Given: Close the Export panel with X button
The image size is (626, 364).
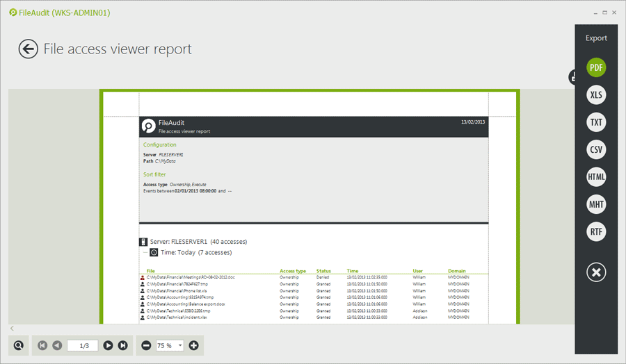Looking at the screenshot, I should [x=596, y=272].
